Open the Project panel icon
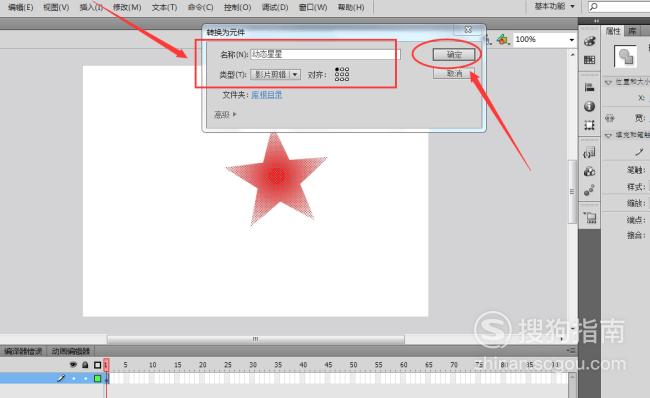Image resolution: width=650 pixels, height=398 pixels. [590, 217]
